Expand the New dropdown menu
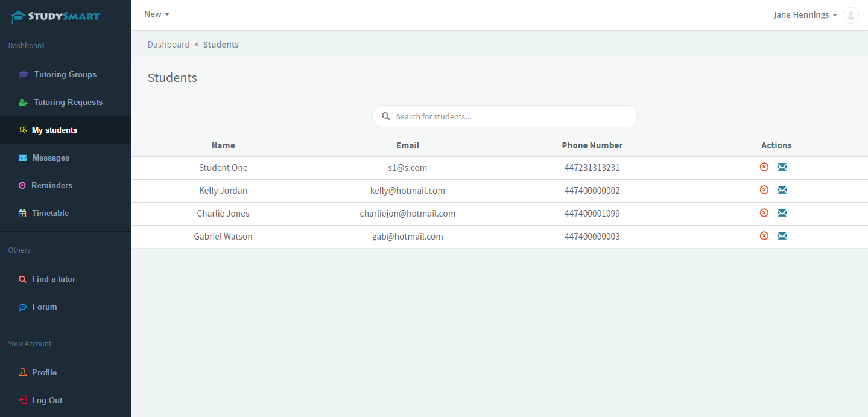The height and width of the screenshot is (417, 868). tap(156, 14)
